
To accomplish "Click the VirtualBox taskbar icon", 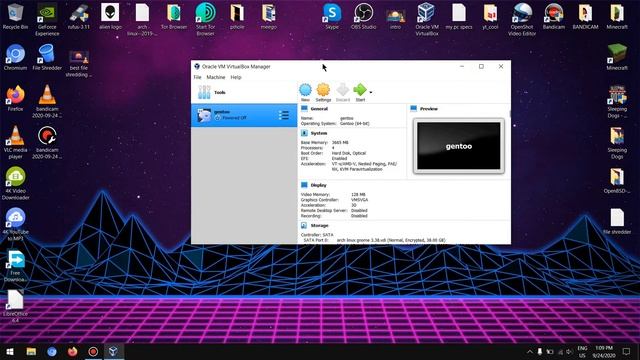I will coord(113,351).
